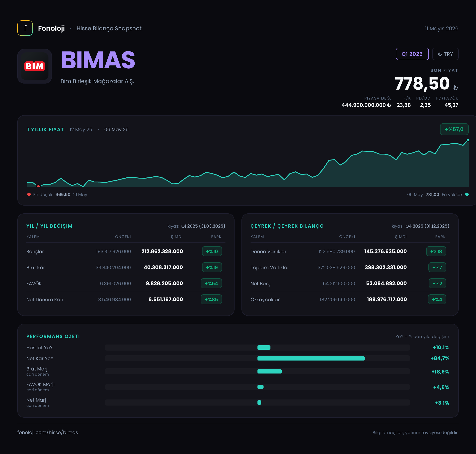Click the +10,1% Hasılat value
The height and width of the screenshot is (454, 476).
[441, 348]
